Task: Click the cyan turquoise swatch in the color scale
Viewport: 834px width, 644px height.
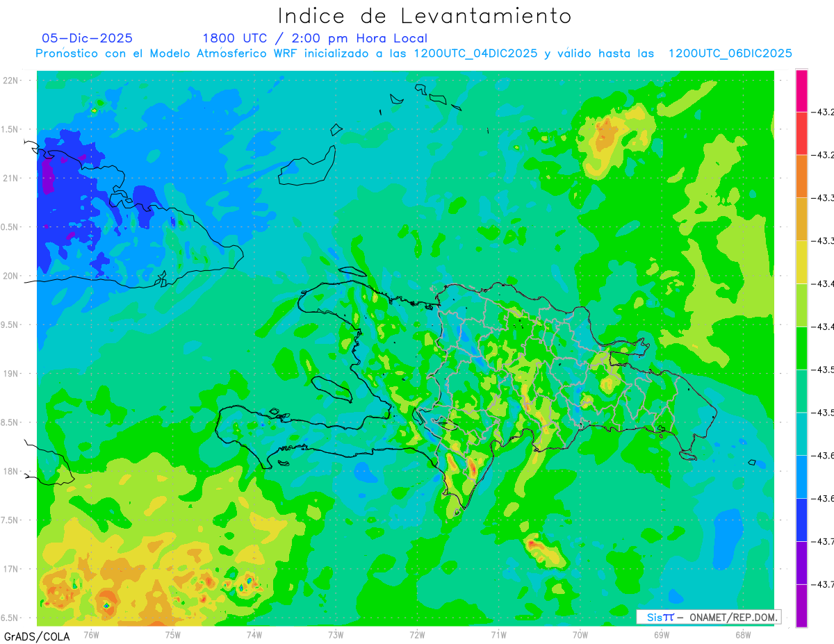Action: click(x=801, y=433)
